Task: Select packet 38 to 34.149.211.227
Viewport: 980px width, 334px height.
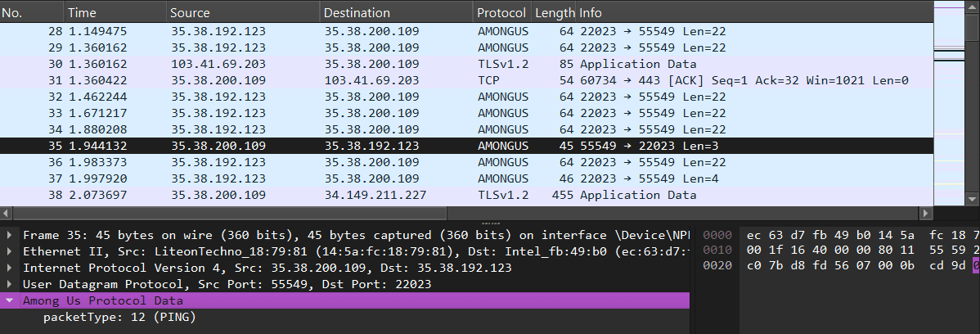Action: click(409, 195)
